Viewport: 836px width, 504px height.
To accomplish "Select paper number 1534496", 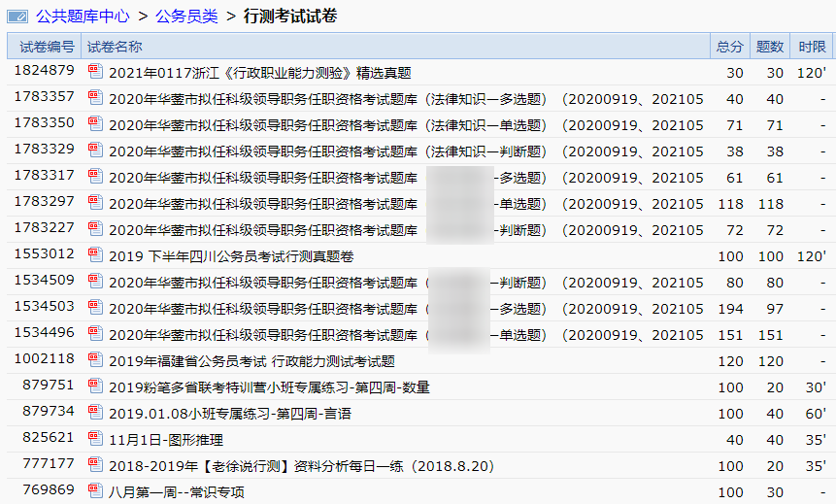I will (x=45, y=332).
